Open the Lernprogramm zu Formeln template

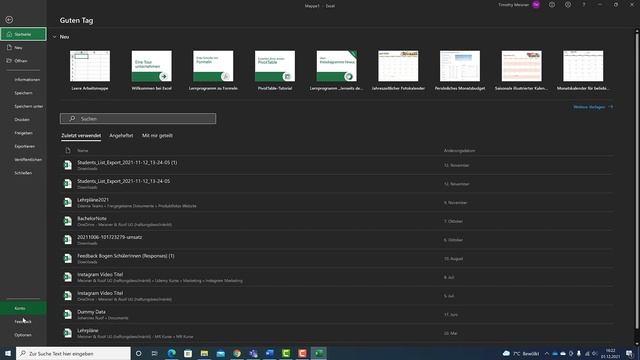click(213, 70)
